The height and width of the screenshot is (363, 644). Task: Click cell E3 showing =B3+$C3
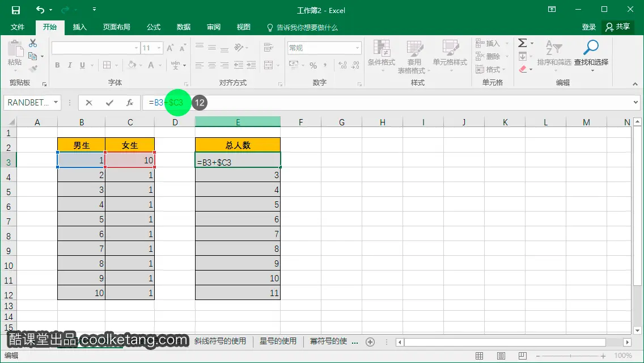coord(238,160)
